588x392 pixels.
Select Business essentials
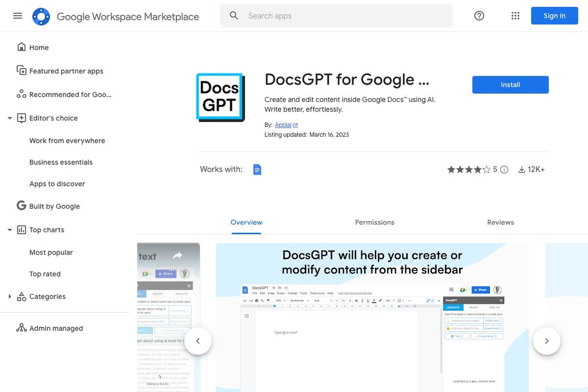pyautogui.click(x=61, y=162)
